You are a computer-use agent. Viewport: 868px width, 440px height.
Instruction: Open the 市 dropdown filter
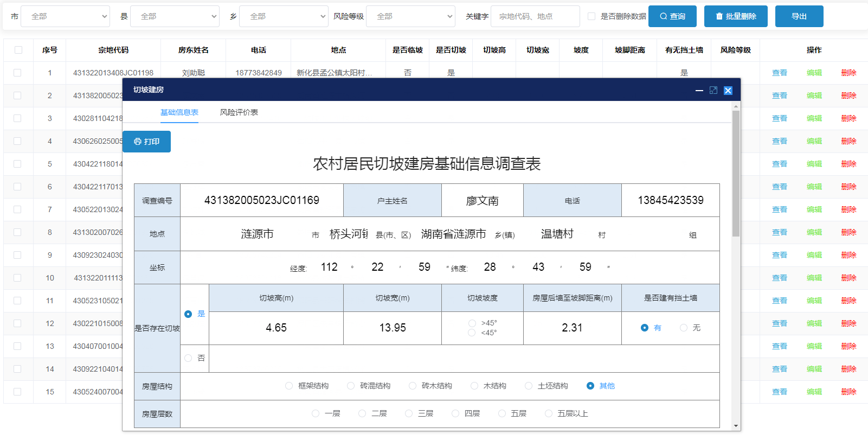coord(66,16)
